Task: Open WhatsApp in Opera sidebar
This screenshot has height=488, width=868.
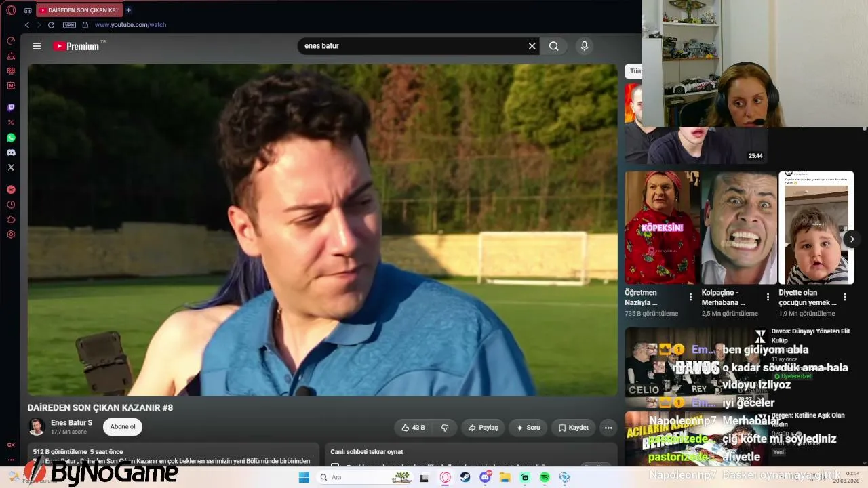Action: 11,138
